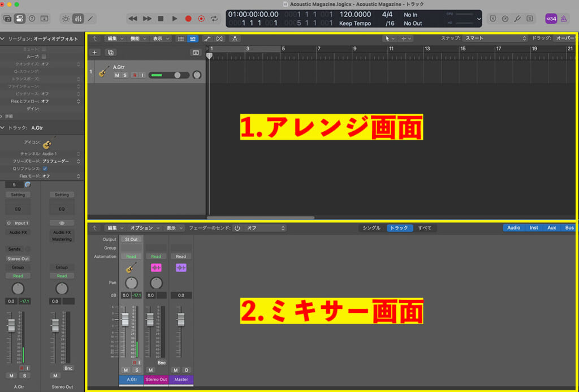The image size is (579, 392).
Task: Click the Audio filter button in the mixer
Action: 513,227
